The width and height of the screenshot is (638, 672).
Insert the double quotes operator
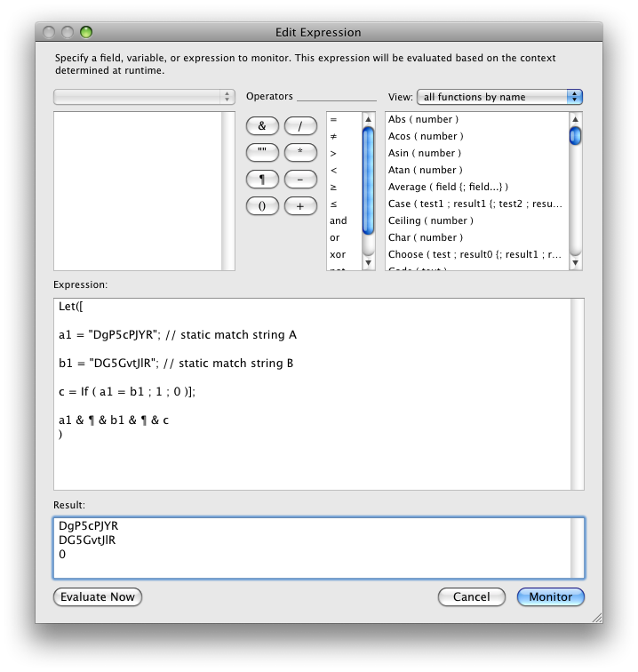coord(262,153)
